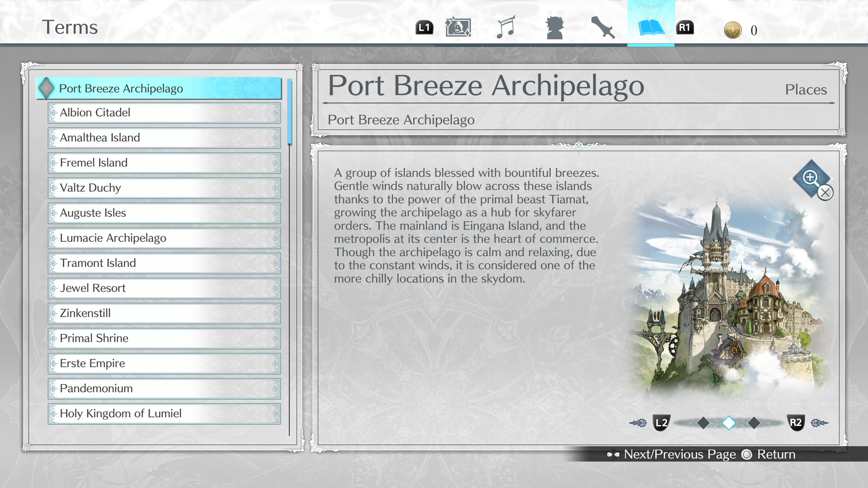Open the music note tab
The height and width of the screenshot is (488, 868).
click(x=506, y=28)
